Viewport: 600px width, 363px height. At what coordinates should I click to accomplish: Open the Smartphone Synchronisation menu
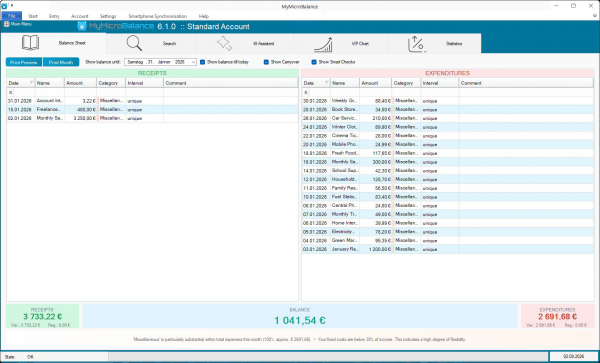pos(158,16)
